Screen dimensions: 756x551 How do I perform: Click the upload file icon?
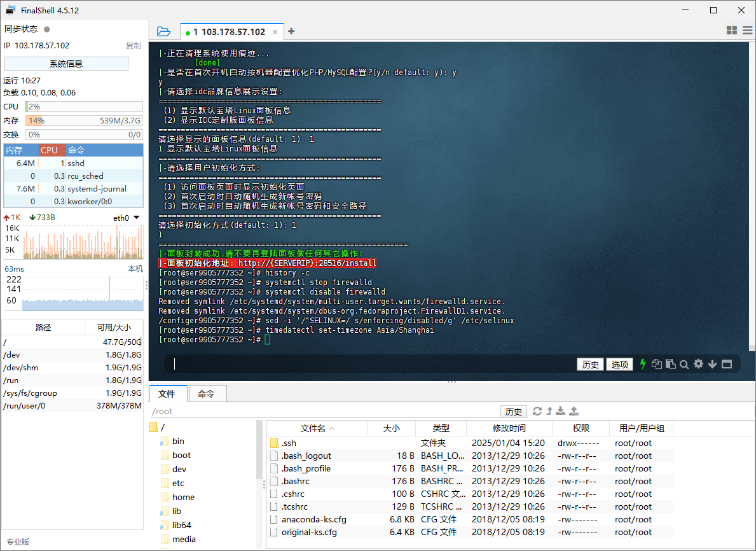coord(574,411)
